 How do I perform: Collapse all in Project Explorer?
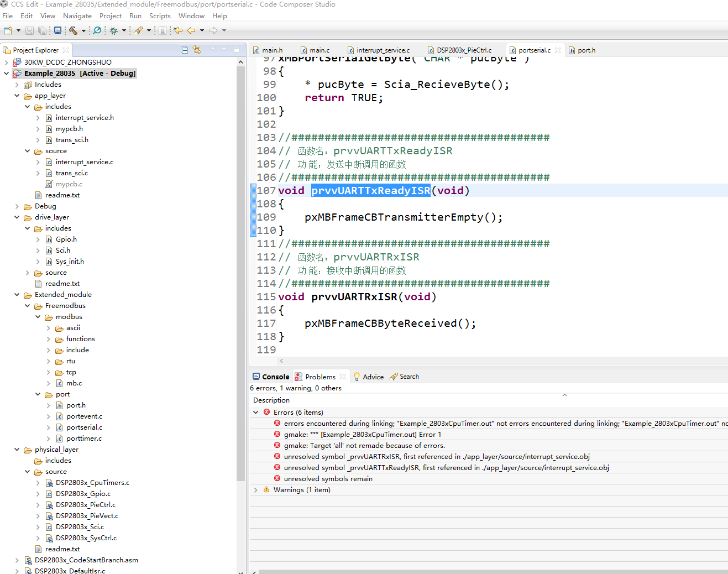click(x=185, y=50)
